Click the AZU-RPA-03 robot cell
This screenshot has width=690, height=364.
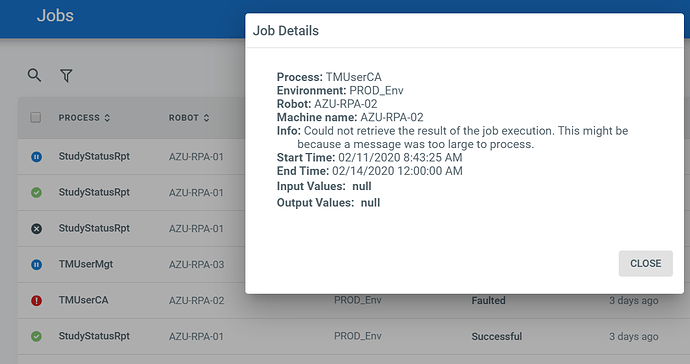click(197, 265)
